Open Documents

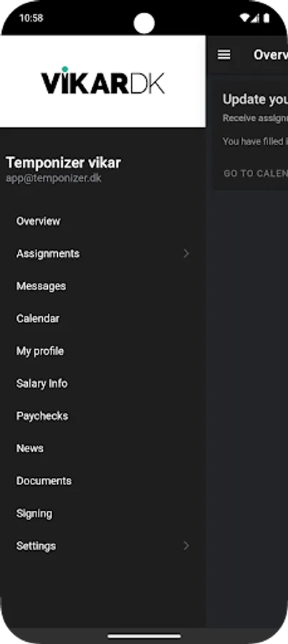tap(44, 481)
